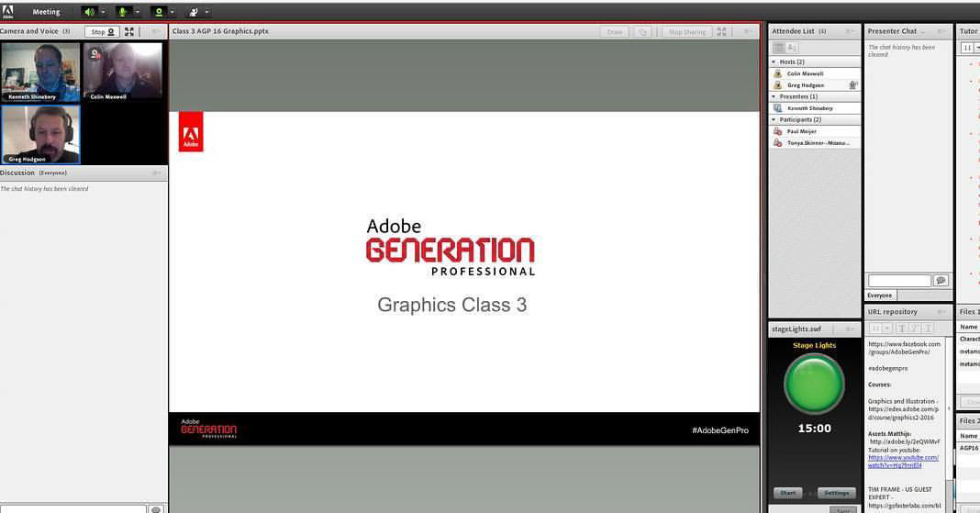Open Attendee List pod options menu
Screen dimensions: 980x513
tap(850, 31)
